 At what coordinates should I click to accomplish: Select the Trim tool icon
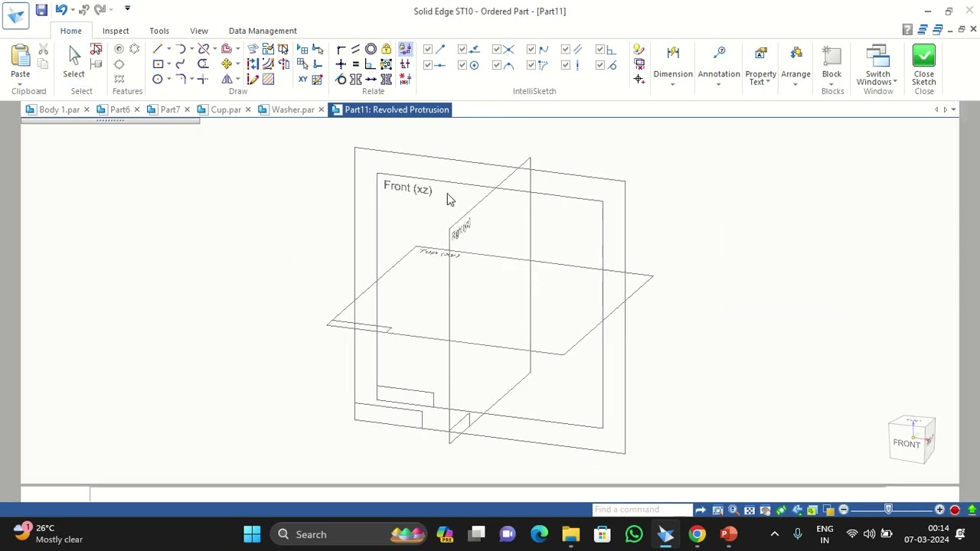(203, 49)
